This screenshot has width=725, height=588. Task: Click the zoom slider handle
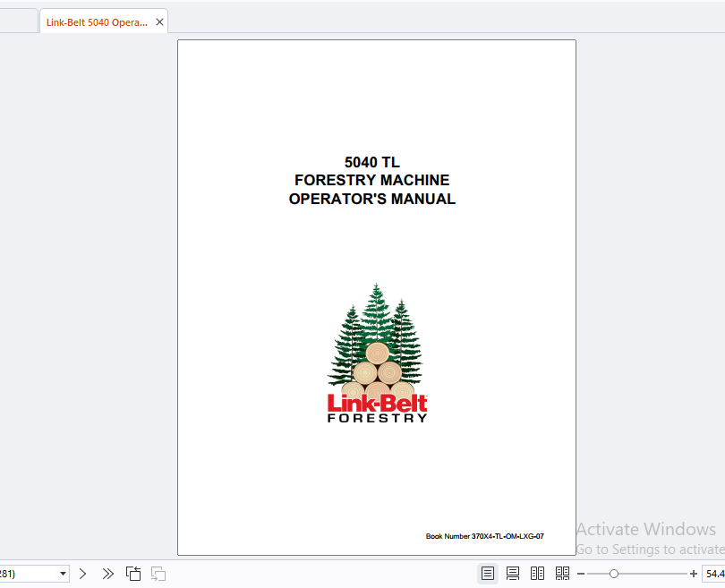click(x=614, y=574)
